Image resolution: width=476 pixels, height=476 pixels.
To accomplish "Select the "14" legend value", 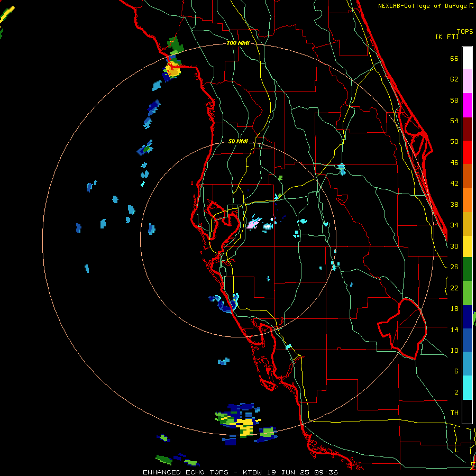I will (454, 329).
